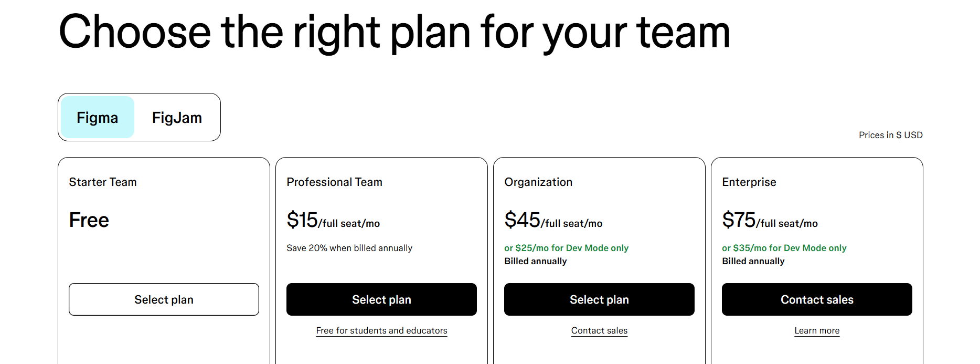Click the $75 per seat price

pos(770,220)
